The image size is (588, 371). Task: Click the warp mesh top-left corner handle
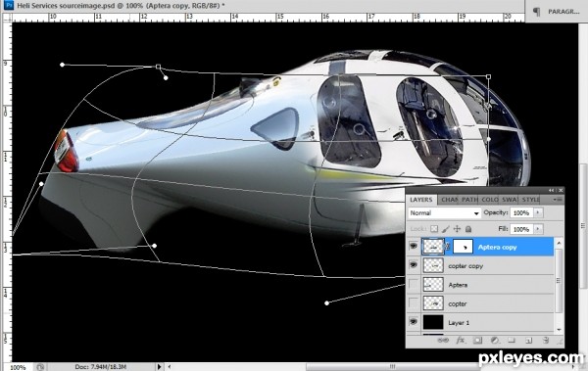pyautogui.click(x=158, y=67)
